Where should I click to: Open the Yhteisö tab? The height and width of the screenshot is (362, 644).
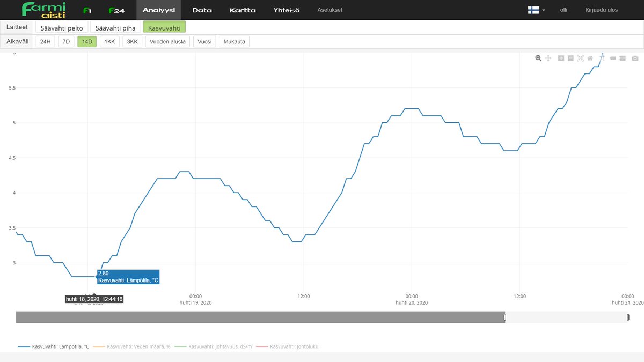click(287, 10)
